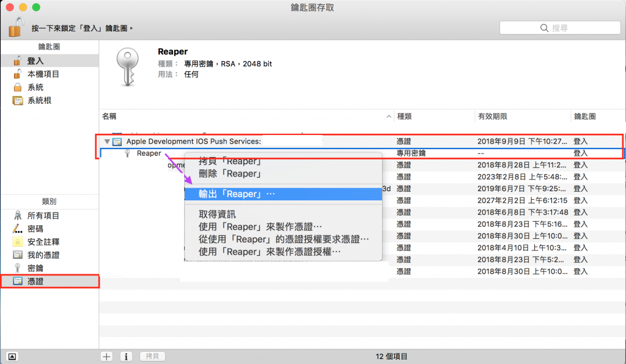Click the search field 搜尋
Viewport: 626px width, 364px height.
560,28
